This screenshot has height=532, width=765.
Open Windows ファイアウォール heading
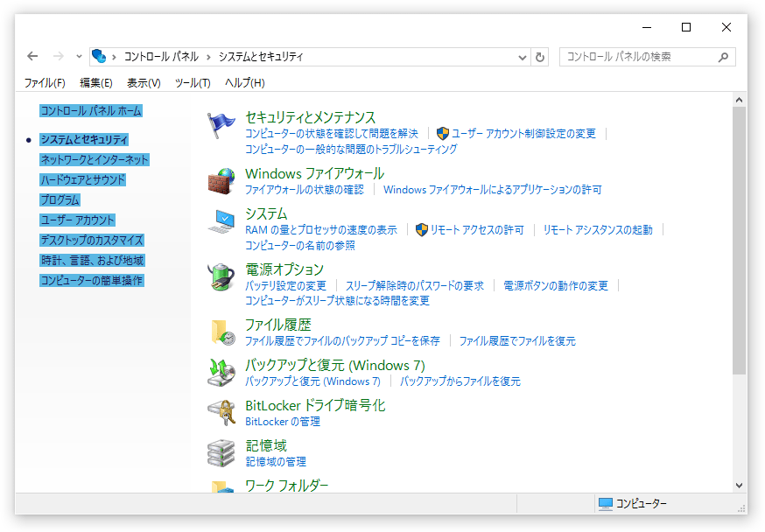315,173
